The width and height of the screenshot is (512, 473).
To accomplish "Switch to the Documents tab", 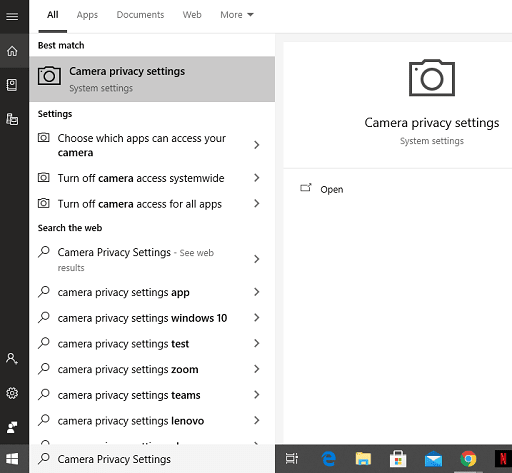I will 140,15.
